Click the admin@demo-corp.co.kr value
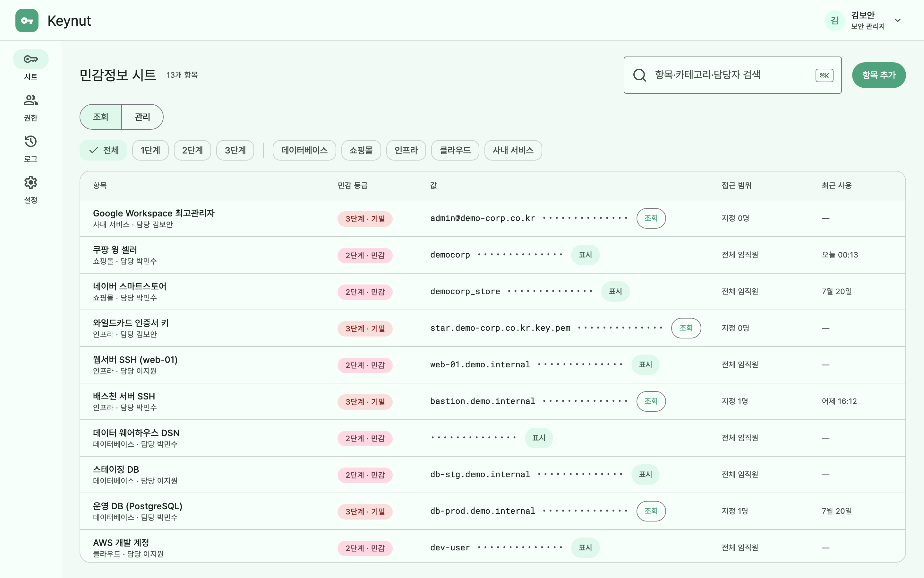This screenshot has height=578, width=924. click(x=483, y=218)
